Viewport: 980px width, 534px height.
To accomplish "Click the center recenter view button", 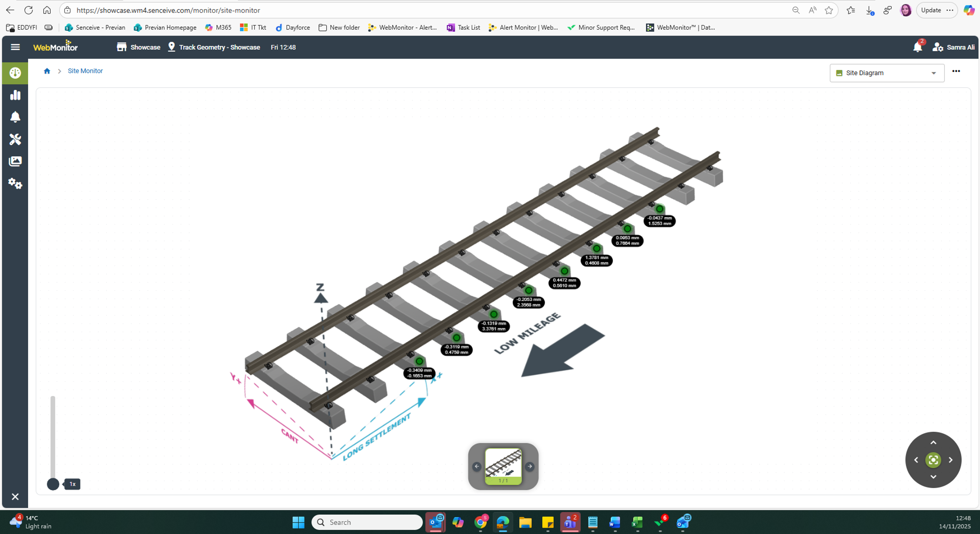I will point(933,460).
